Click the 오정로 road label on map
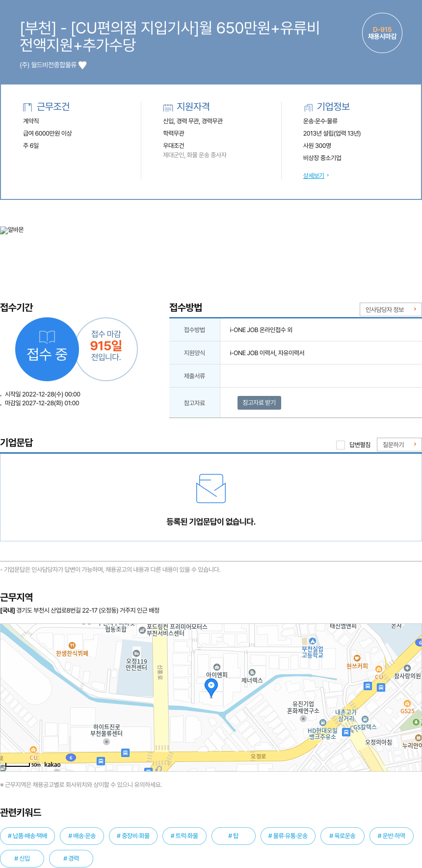Screen dimensions: 422x868 coord(258,756)
